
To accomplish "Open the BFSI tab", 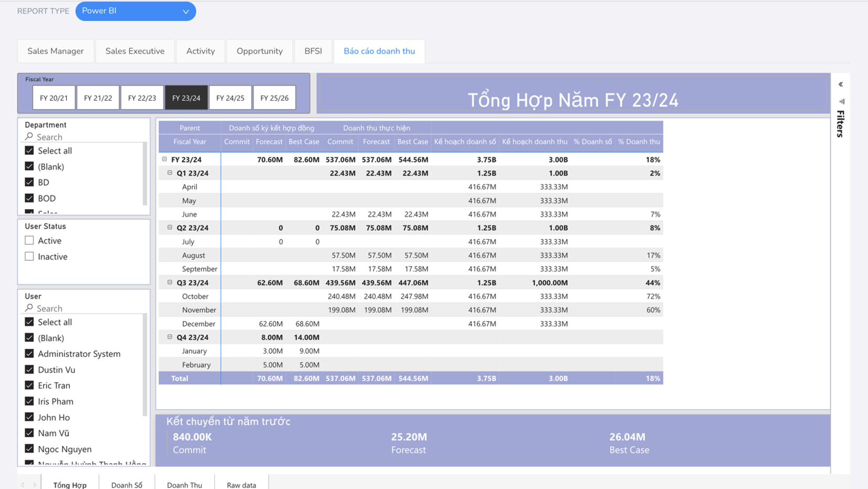I will tap(313, 51).
